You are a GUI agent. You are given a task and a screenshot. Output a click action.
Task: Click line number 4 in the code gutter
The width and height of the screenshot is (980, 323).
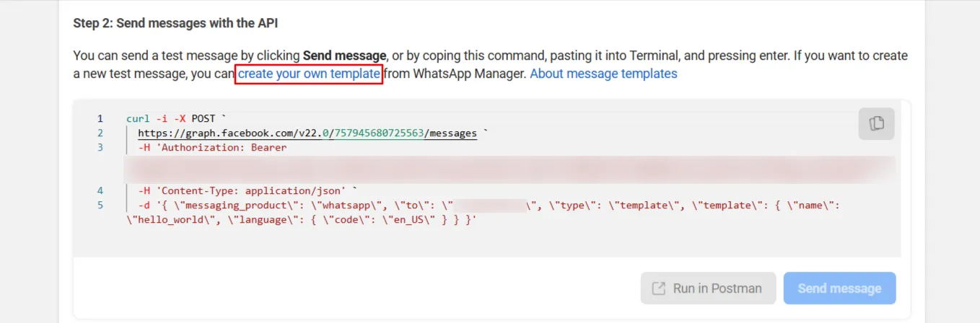pos(100,190)
